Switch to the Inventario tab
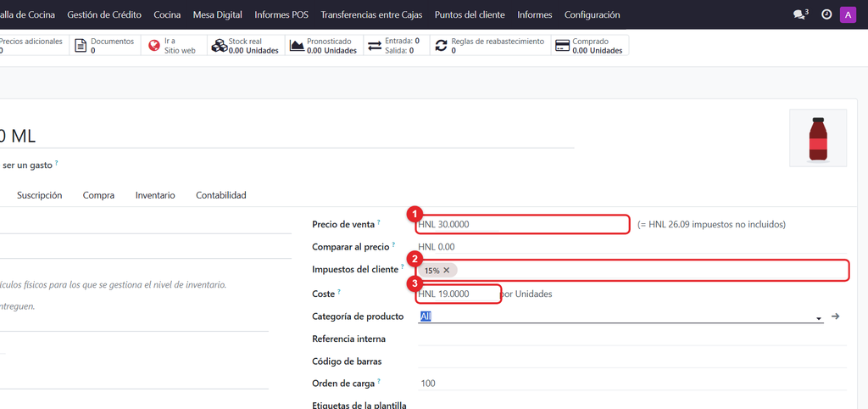The height and width of the screenshot is (409, 868). click(155, 195)
